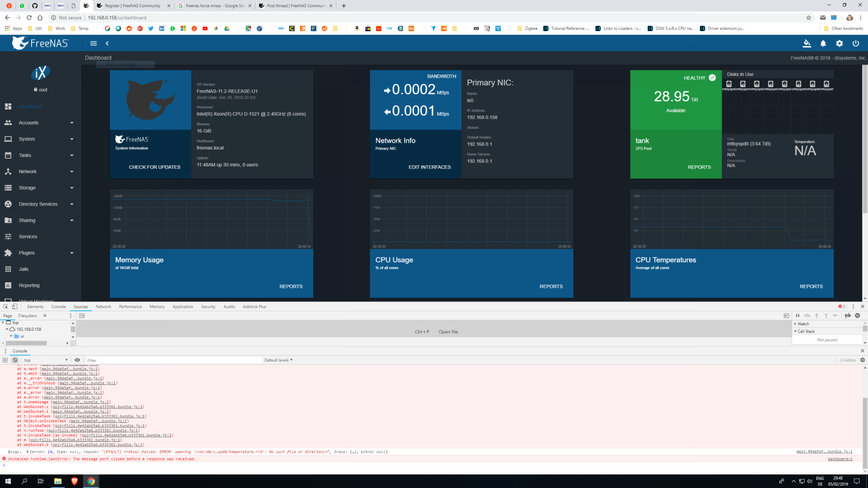868x488 pixels.
Task: Select the last disk icon in Disks in Use
Action: click(826, 84)
